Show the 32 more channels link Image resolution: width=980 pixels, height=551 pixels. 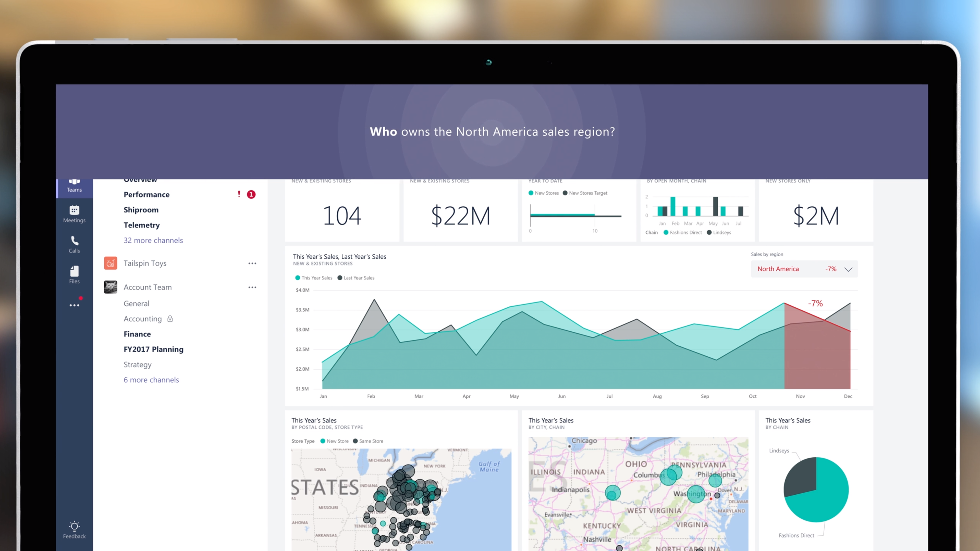point(153,240)
